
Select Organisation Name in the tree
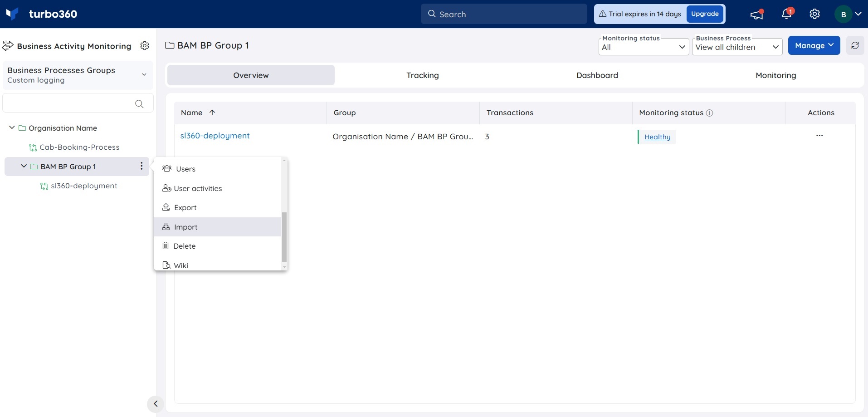(63, 128)
